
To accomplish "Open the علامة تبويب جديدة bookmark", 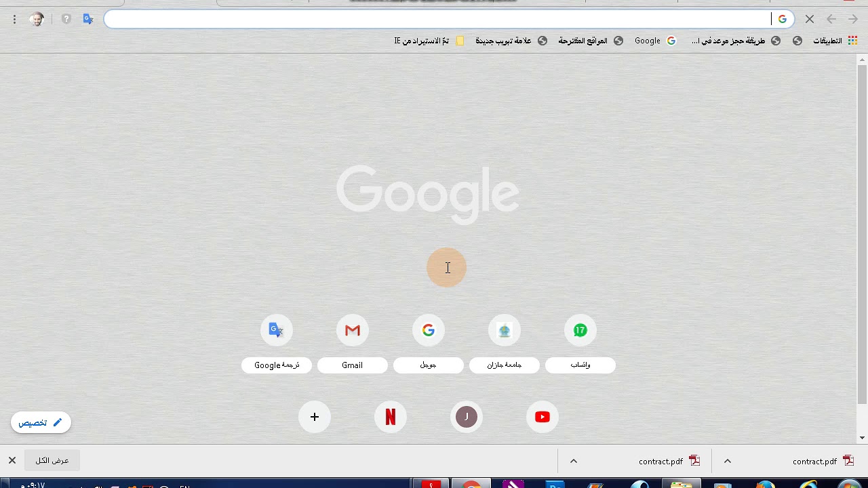I will [x=511, y=41].
